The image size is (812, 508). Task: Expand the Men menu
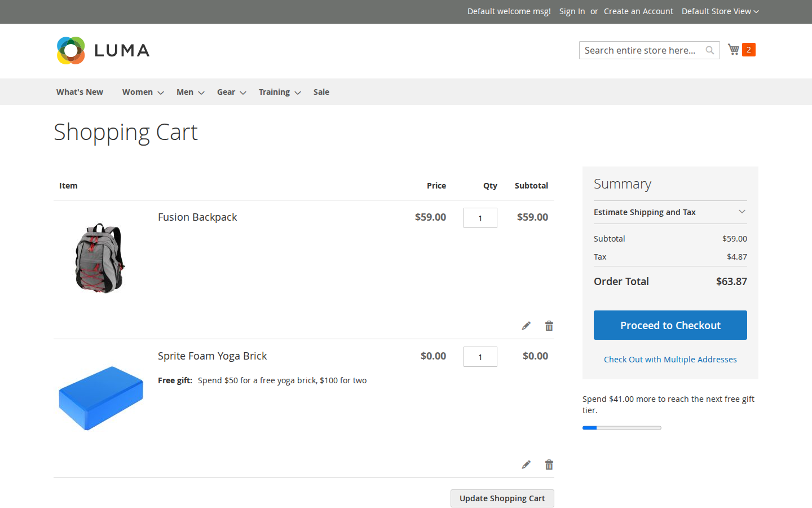point(190,92)
